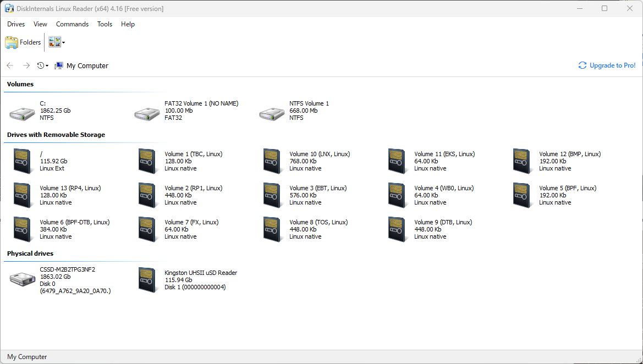
Task: Select Volume 8 (TOS, Linux) icon
Action: 272,229
